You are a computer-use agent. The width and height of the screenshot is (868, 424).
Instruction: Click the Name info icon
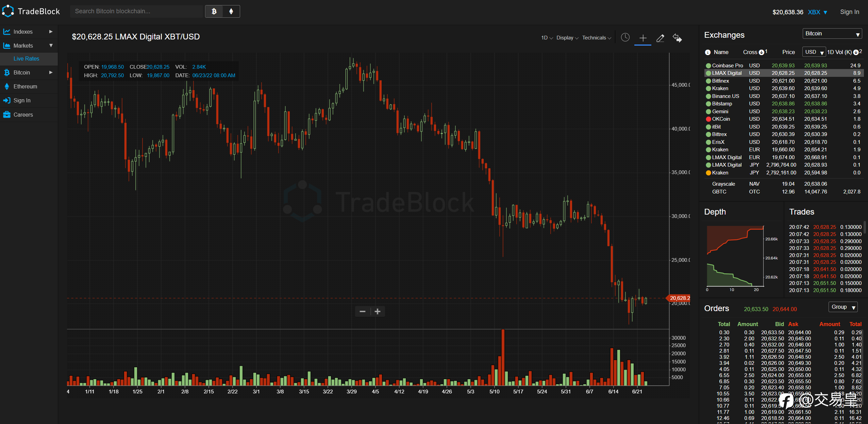pyautogui.click(x=708, y=52)
